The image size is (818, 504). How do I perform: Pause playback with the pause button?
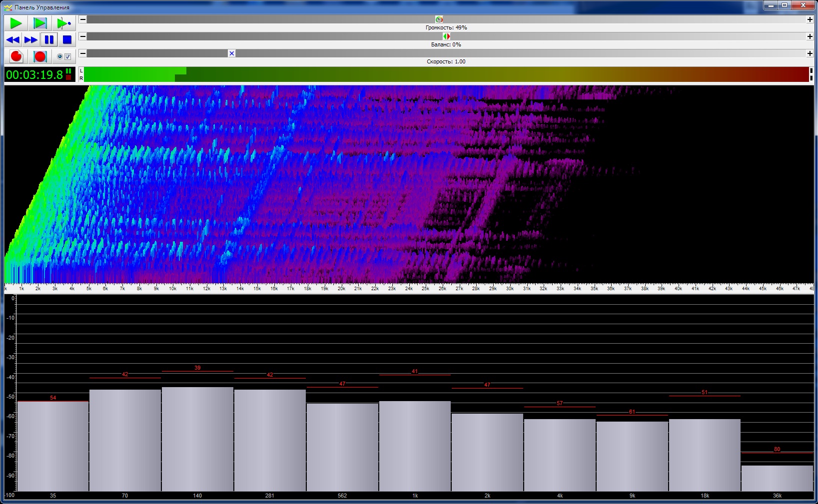pyautogui.click(x=49, y=40)
